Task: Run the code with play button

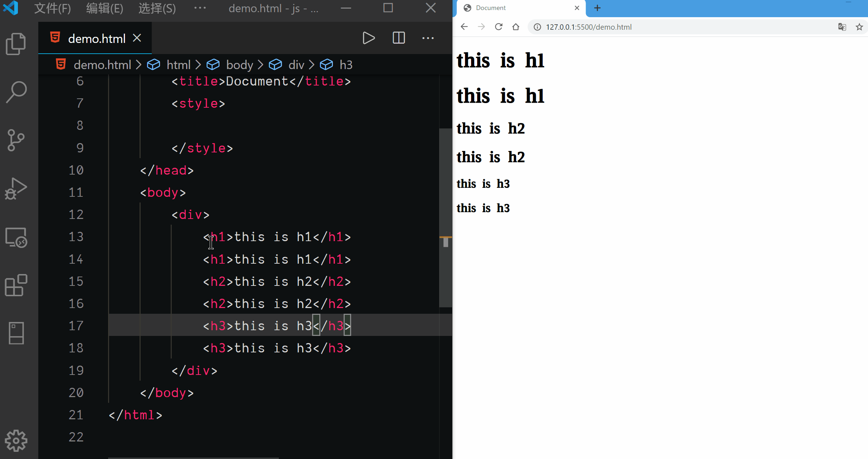Action: tap(368, 38)
